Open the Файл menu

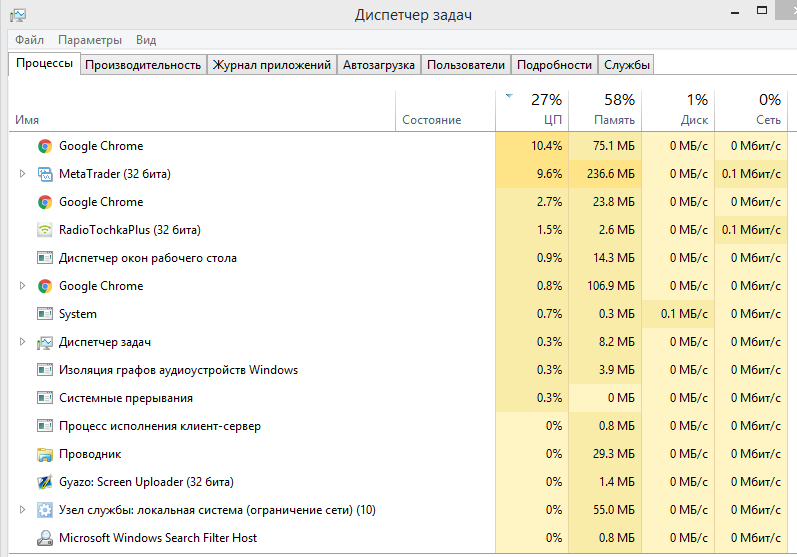(x=29, y=40)
